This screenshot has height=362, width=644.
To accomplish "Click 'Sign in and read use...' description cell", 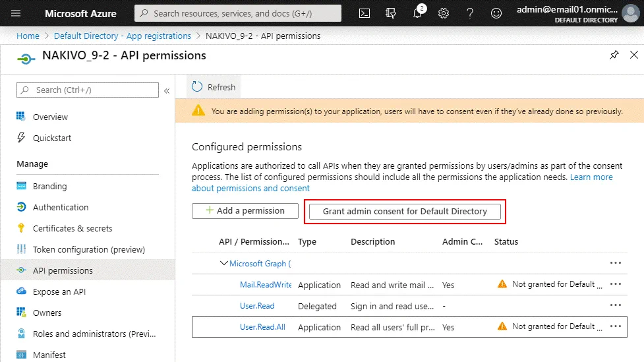I will point(392,306).
